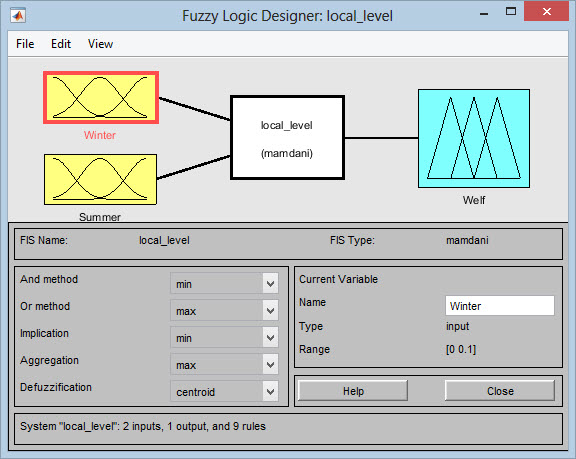
Task: Expand the And method dropdown
Action: click(x=224, y=283)
